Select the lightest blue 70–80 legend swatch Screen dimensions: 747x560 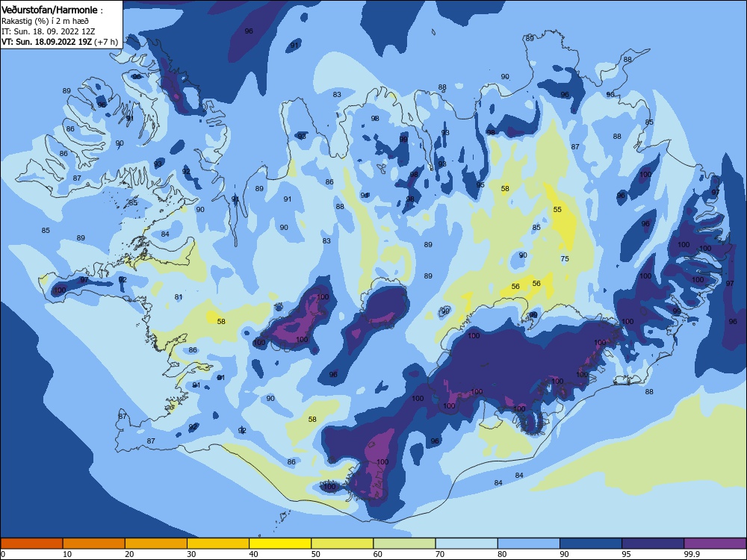pos(467,544)
